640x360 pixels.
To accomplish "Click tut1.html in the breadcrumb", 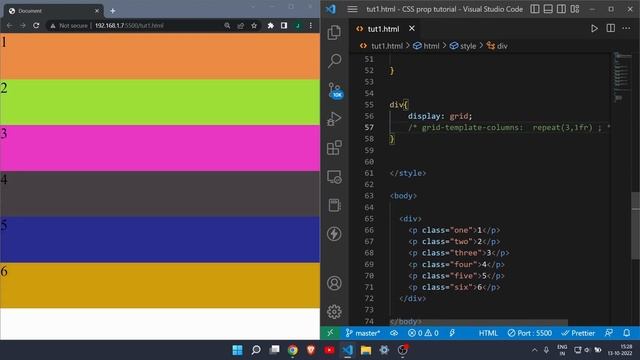I will point(387,46).
